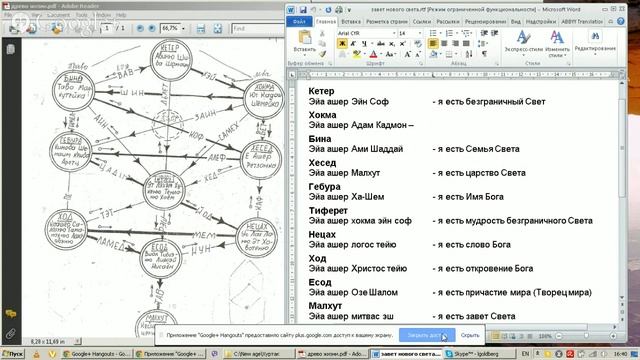Open the numbered list dropdown arrow

tap(456, 33)
